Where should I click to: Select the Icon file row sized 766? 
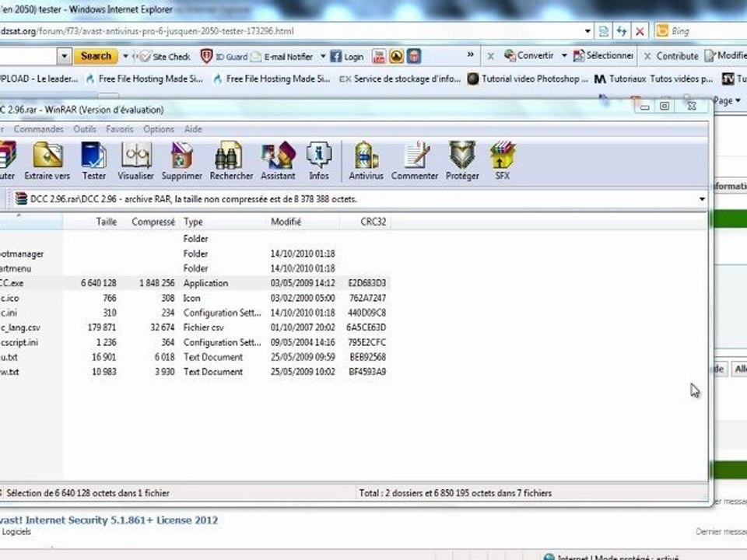point(195,298)
